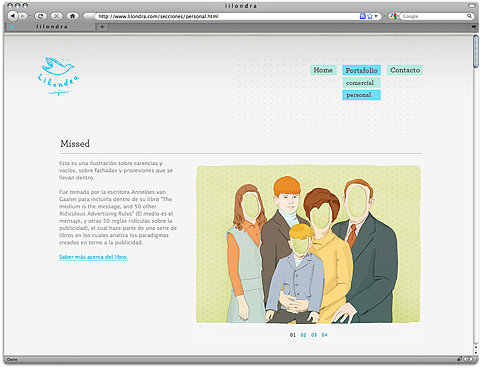
Task: Click the vertical scrollbar thumb
Action: coord(476,52)
